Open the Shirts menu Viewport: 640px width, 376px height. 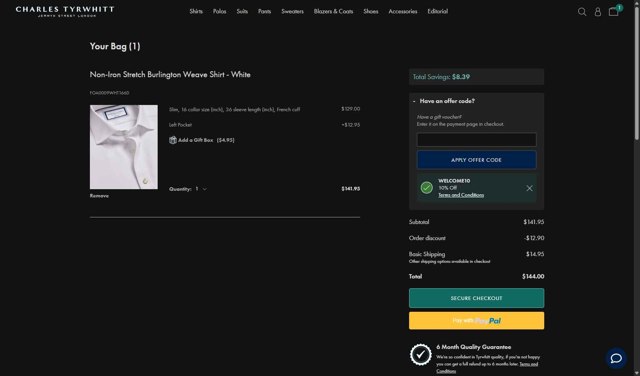196,11
